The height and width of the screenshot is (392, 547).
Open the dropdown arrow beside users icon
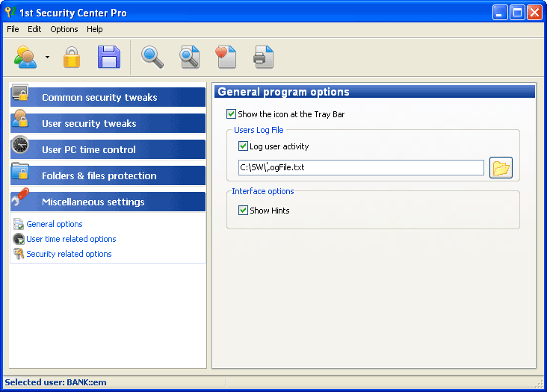point(47,57)
